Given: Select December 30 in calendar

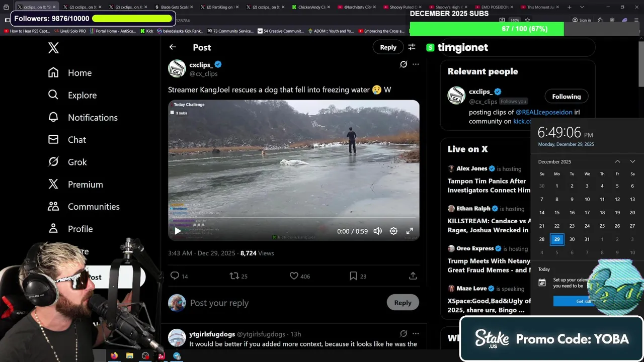Looking at the screenshot, I should [572, 239].
